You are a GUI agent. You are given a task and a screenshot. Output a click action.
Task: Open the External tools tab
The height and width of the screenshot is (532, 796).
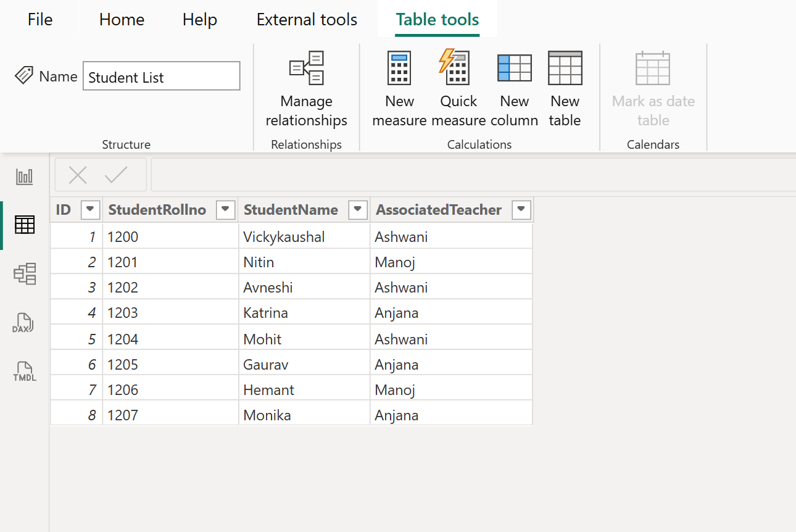click(x=307, y=19)
